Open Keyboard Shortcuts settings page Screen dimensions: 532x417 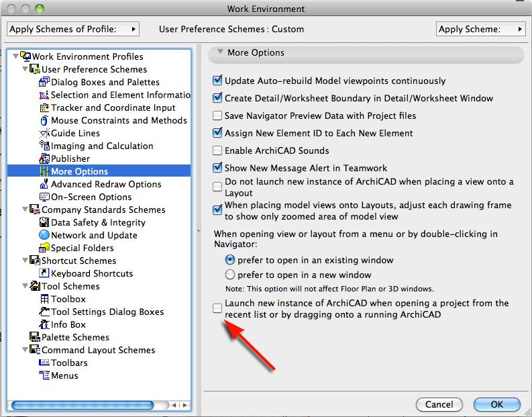[x=92, y=273]
